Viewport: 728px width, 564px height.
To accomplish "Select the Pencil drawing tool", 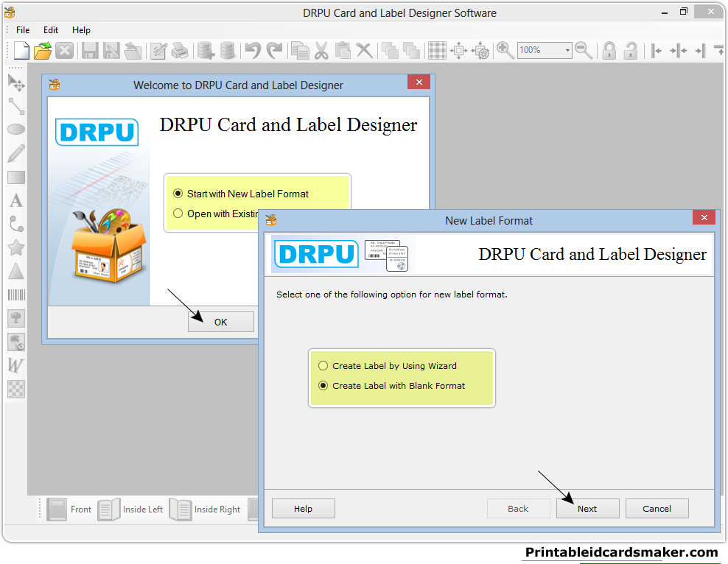I will (x=16, y=153).
